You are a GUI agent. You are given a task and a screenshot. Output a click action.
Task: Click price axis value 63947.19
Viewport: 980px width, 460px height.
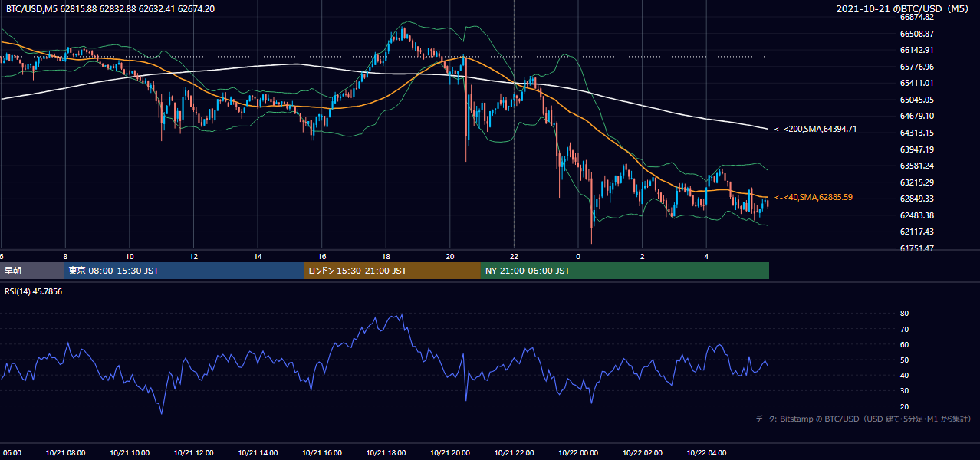pyautogui.click(x=916, y=149)
